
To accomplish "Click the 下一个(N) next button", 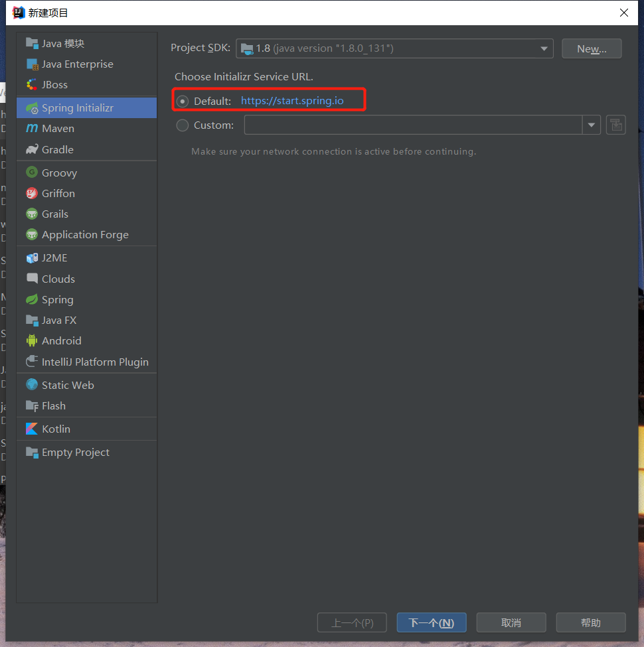I will tap(431, 622).
